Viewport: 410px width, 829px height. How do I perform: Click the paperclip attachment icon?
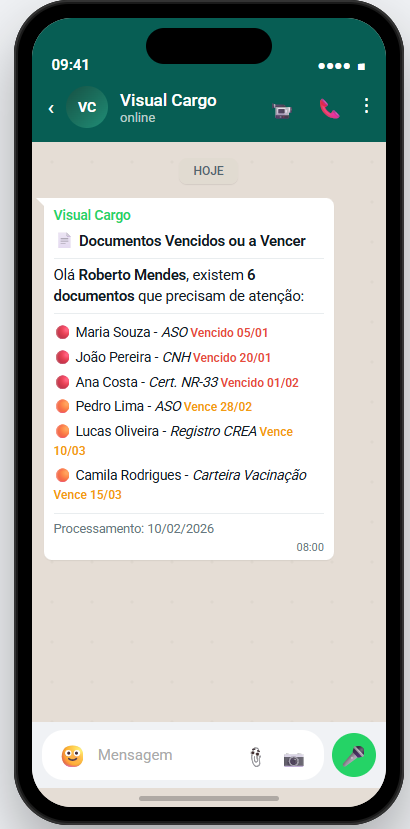click(x=256, y=757)
